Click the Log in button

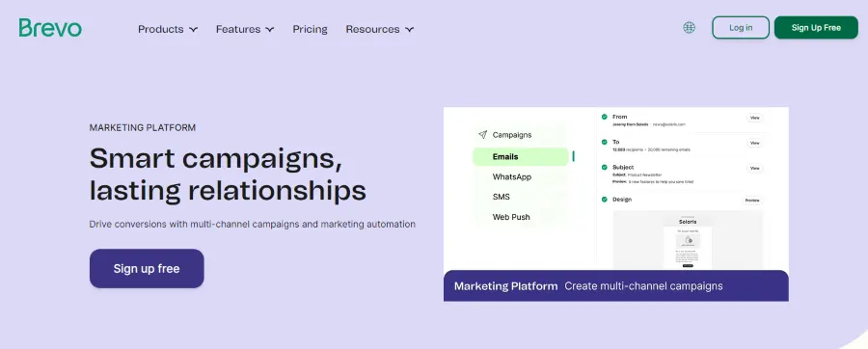741,28
